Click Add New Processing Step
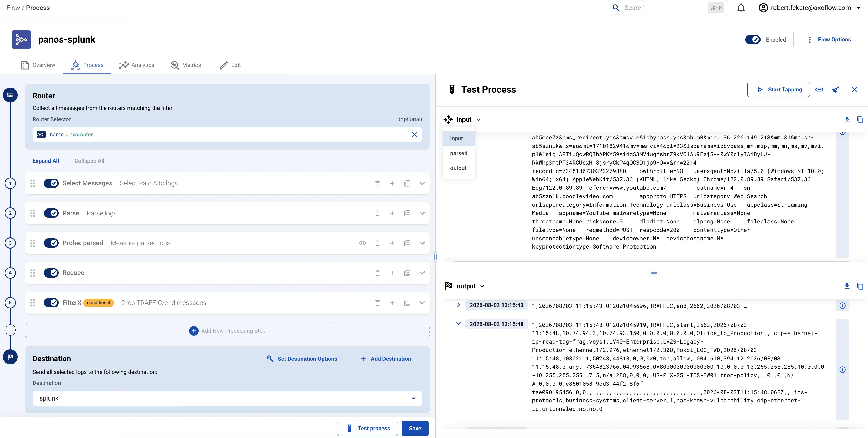Viewport: 868px width, 438px height. [x=228, y=331]
